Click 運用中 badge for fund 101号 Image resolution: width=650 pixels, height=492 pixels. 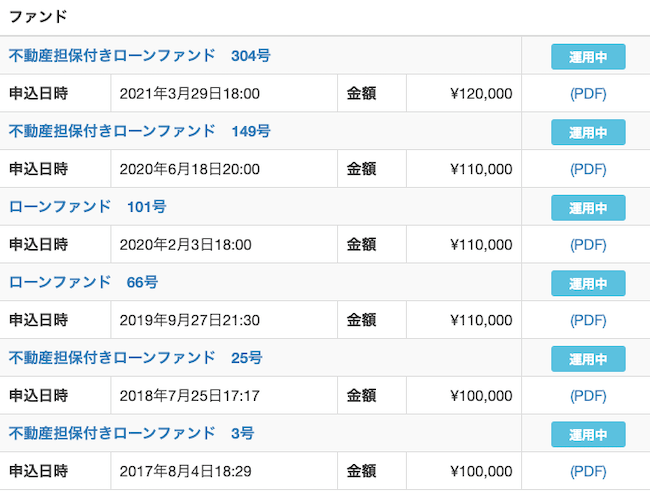point(588,208)
